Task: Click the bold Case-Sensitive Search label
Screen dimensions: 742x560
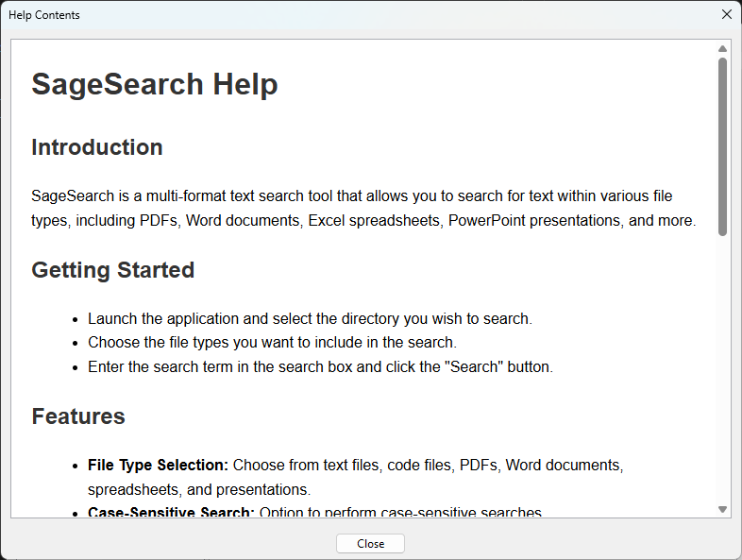Action: tap(171, 513)
